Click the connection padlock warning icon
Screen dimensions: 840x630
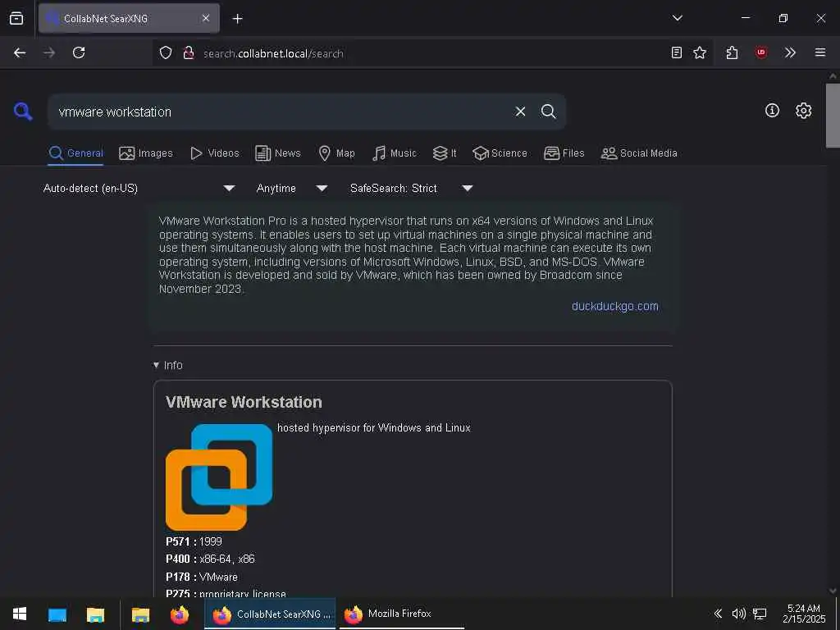(189, 52)
